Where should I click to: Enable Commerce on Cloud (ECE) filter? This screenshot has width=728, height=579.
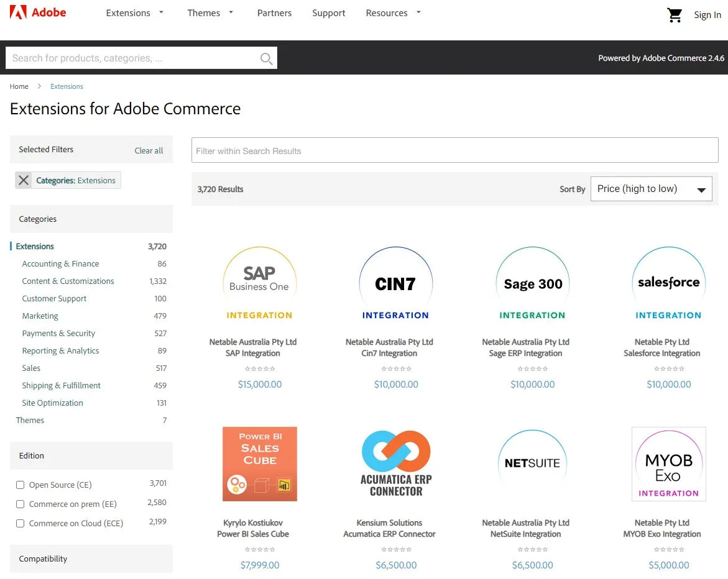coord(20,523)
